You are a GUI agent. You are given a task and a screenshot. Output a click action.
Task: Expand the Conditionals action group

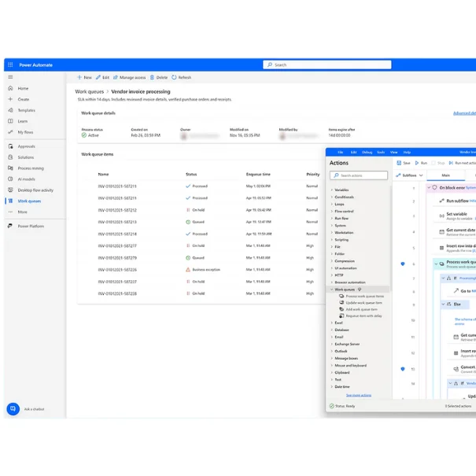[331, 197]
